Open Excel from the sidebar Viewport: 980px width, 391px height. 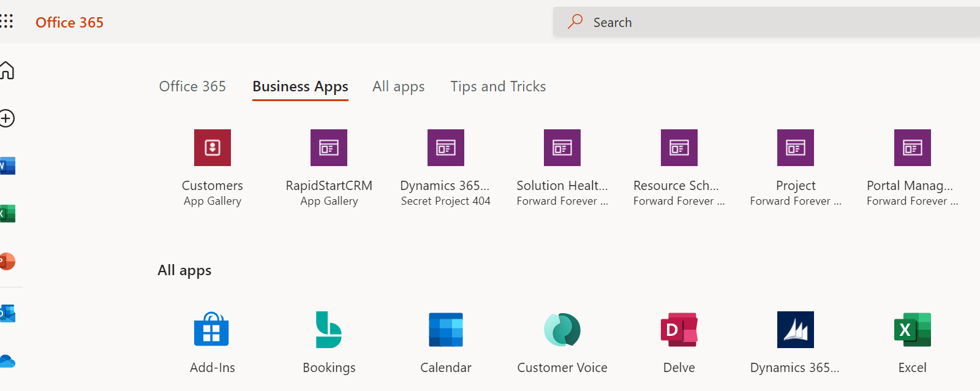tap(7, 214)
